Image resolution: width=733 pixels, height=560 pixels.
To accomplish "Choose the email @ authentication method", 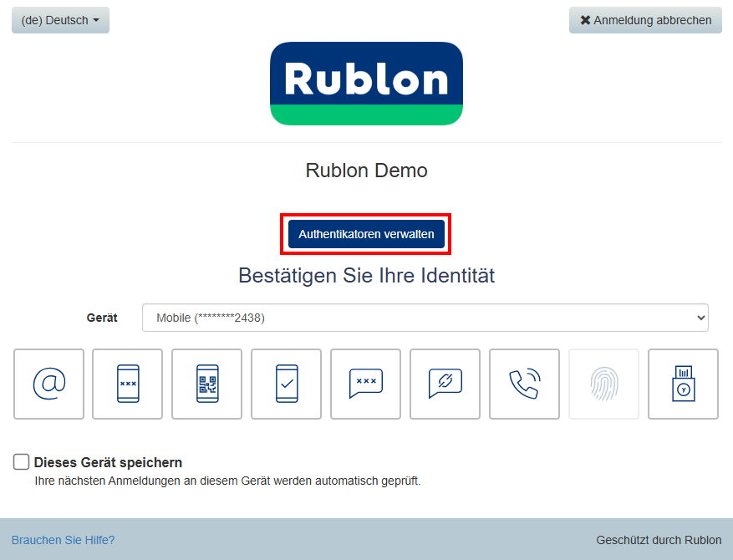I will tap(49, 384).
